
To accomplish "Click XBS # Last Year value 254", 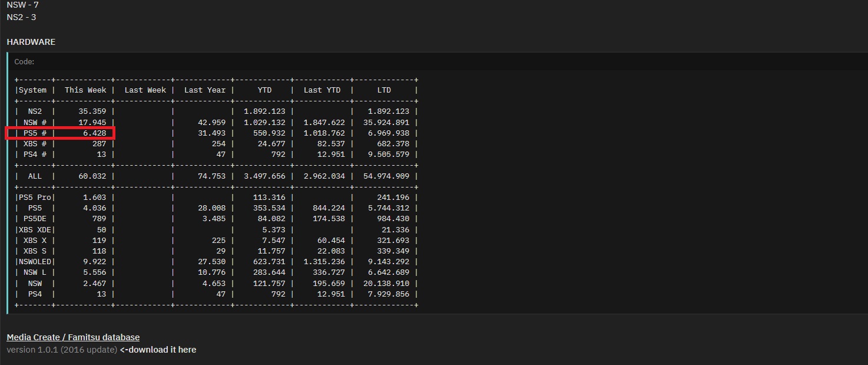I will 218,144.
